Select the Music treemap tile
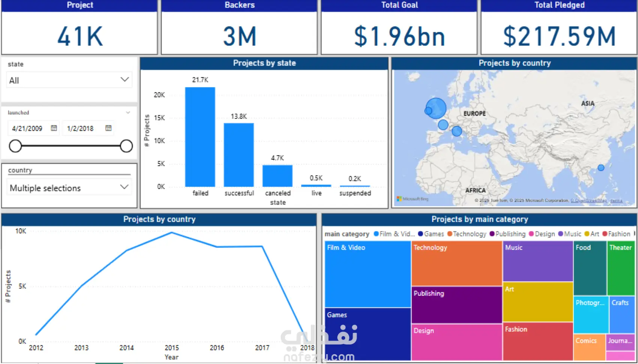The image size is (638, 364). coord(538,261)
